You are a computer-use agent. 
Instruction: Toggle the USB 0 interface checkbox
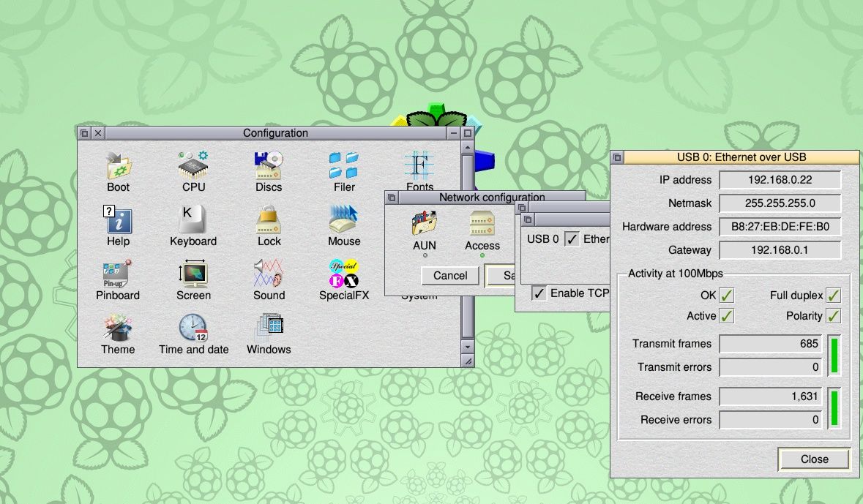point(572,238)
